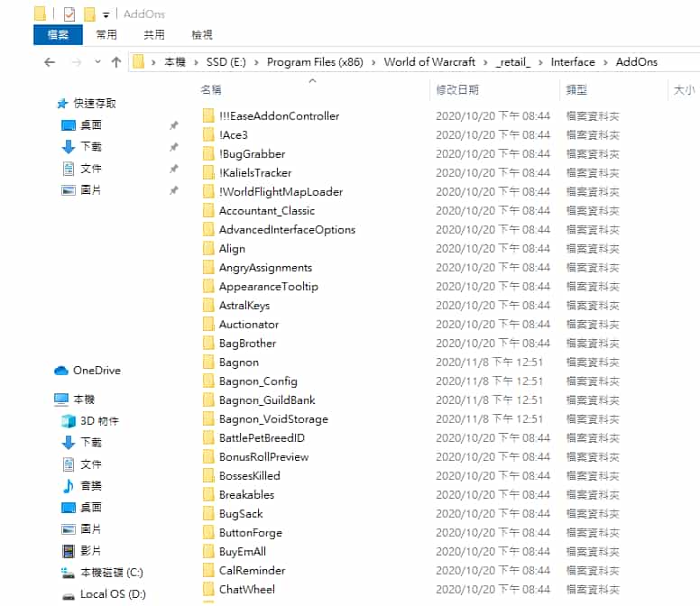This screenshot has width=700, height=606.
Task: Sort by the 修改日期 column header
Action: point(457,90)
